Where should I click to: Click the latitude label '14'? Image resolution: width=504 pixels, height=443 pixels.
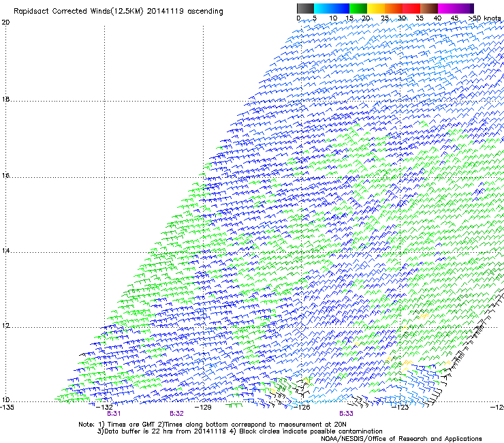coord(5,251)
